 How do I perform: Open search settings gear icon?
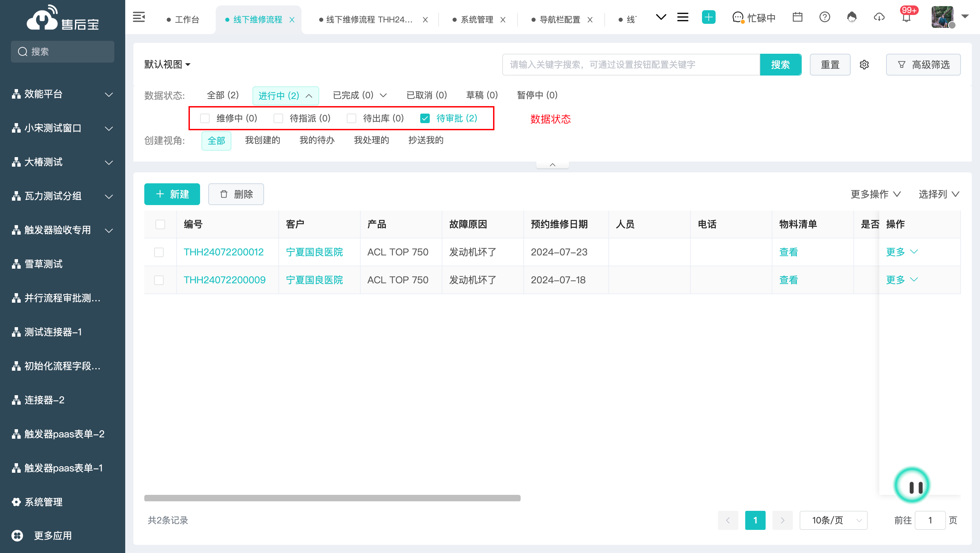point(864,65)
